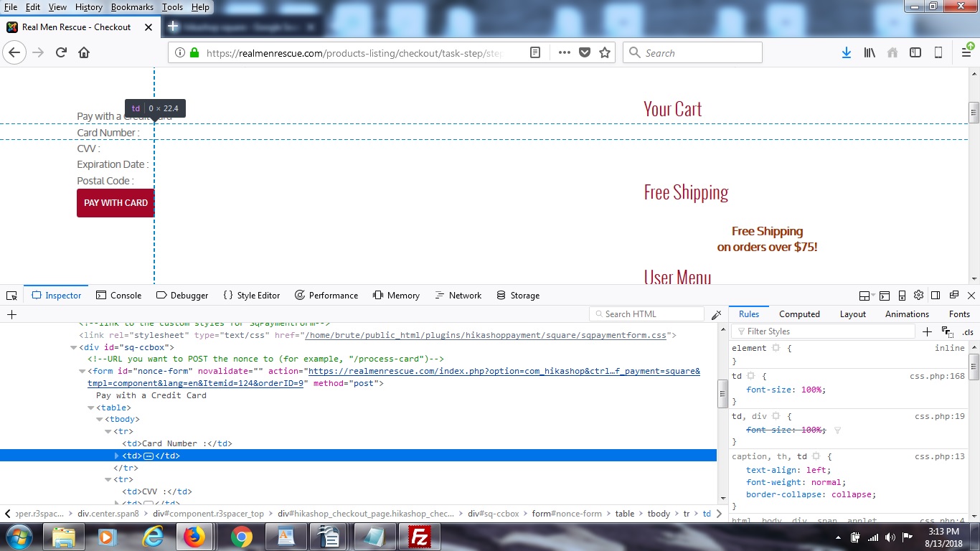Image resolution: width=980 pixels, height=551 pixels.
Task: Toggle split console in DevTools toolbar
Action: click(884, 296)
